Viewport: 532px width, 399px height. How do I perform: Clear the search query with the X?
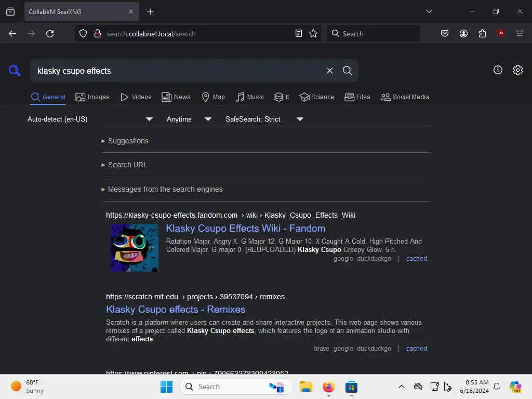[x=329, y=71]
